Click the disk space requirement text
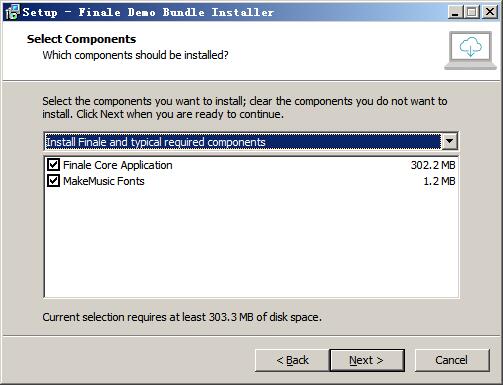This screenshot has width=503, height=385. pyautogui.click(x=182, y=317)
